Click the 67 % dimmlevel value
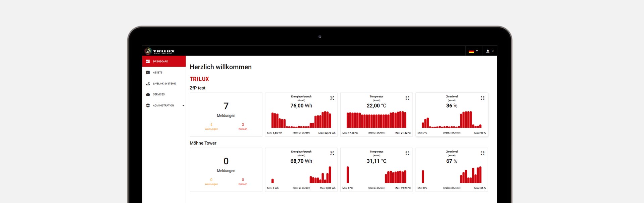This screenshot has height=203, width=644. click(451, 161)
